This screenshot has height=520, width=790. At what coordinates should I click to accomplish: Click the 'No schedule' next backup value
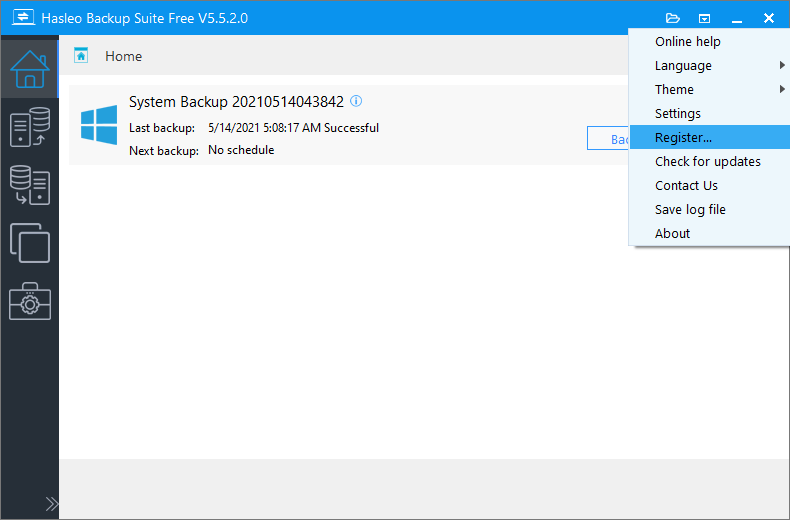click(241, 150)
